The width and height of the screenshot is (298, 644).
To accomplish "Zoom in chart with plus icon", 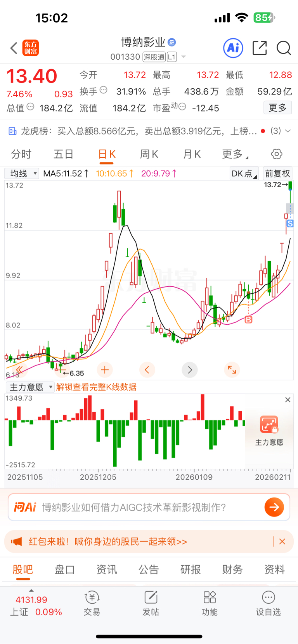I will [105, 370].
